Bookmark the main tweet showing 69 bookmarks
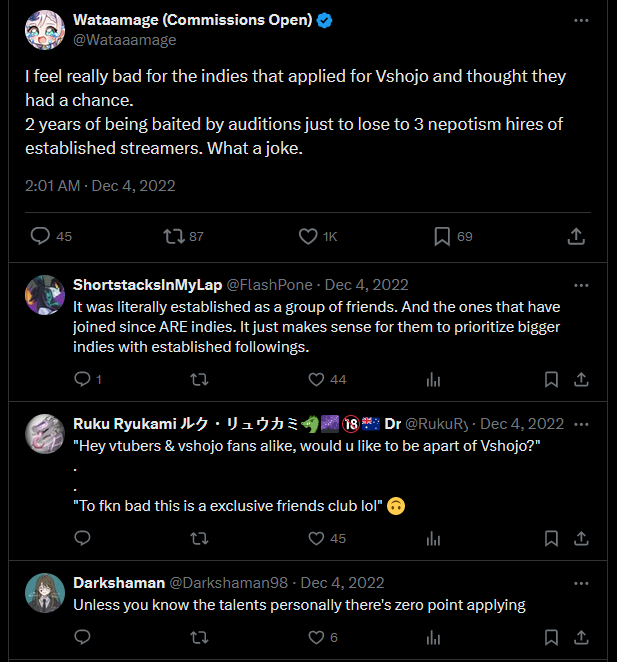Image resolution: width=617 pixels, height=662 pixels. [442, 236]
